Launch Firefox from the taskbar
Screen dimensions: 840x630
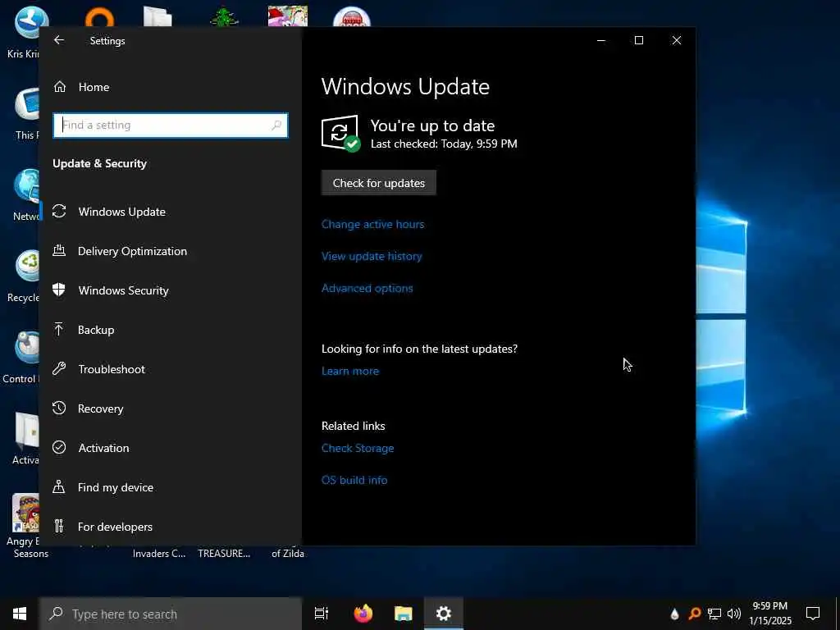[x=363, y=614]
